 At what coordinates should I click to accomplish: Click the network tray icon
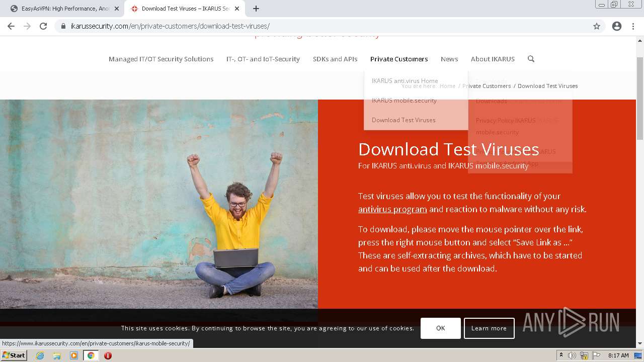tap(584, 355)
